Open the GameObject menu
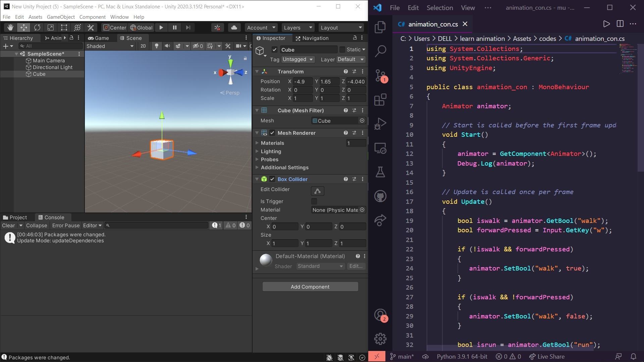 coord(61,17)
